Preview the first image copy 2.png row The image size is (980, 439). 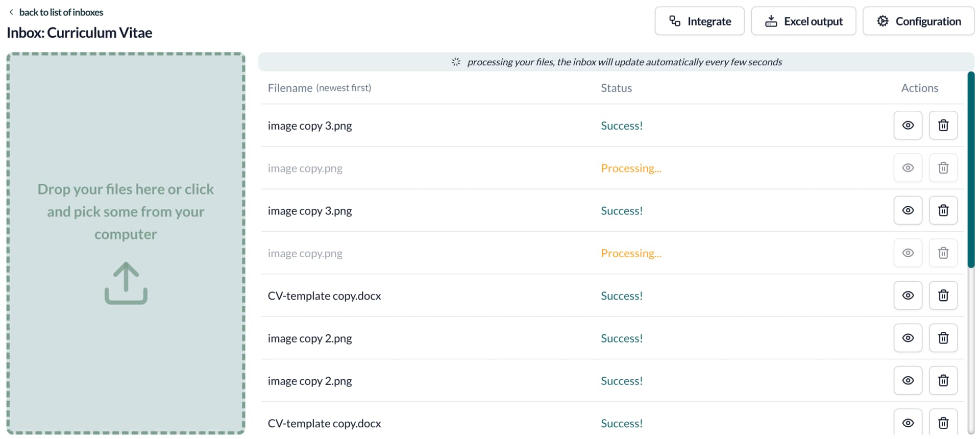click(x=908, y=338)
